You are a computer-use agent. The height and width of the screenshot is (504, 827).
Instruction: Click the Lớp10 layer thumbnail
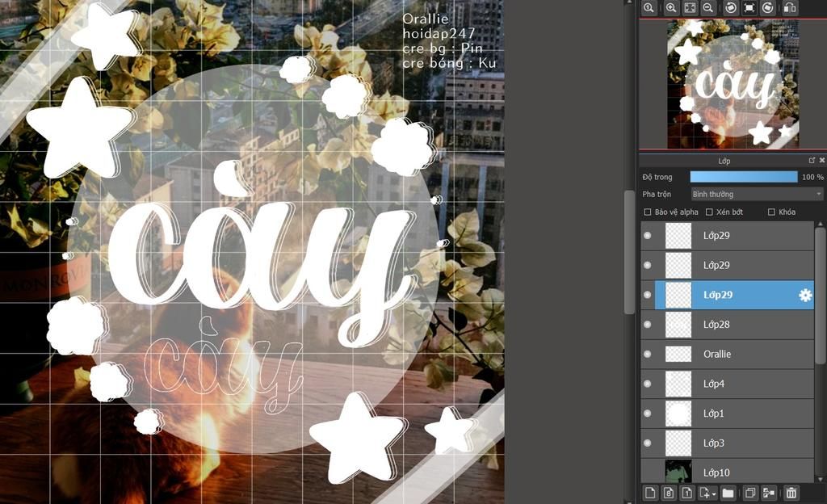[678, 472]
